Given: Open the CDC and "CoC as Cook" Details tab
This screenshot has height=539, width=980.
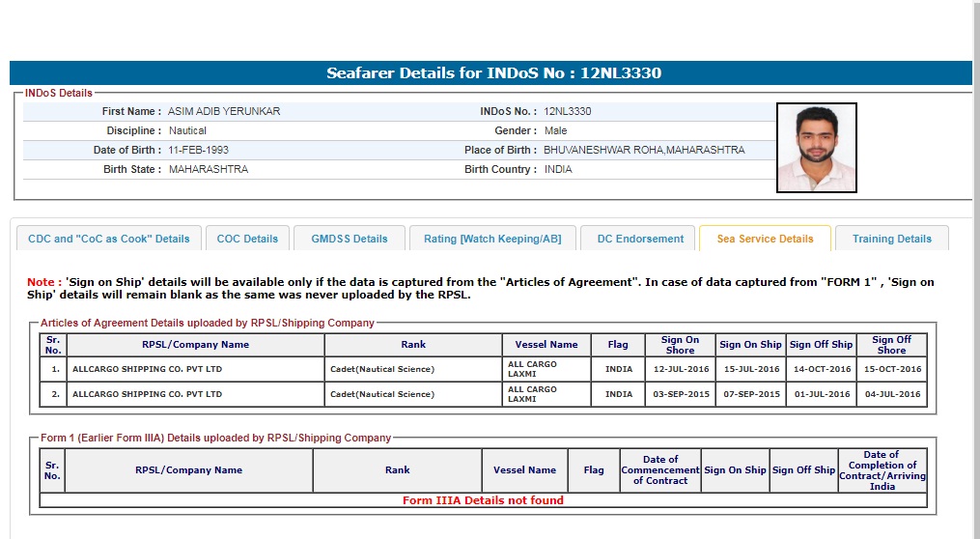Looking at the screenshot, I should coord(109,239).
